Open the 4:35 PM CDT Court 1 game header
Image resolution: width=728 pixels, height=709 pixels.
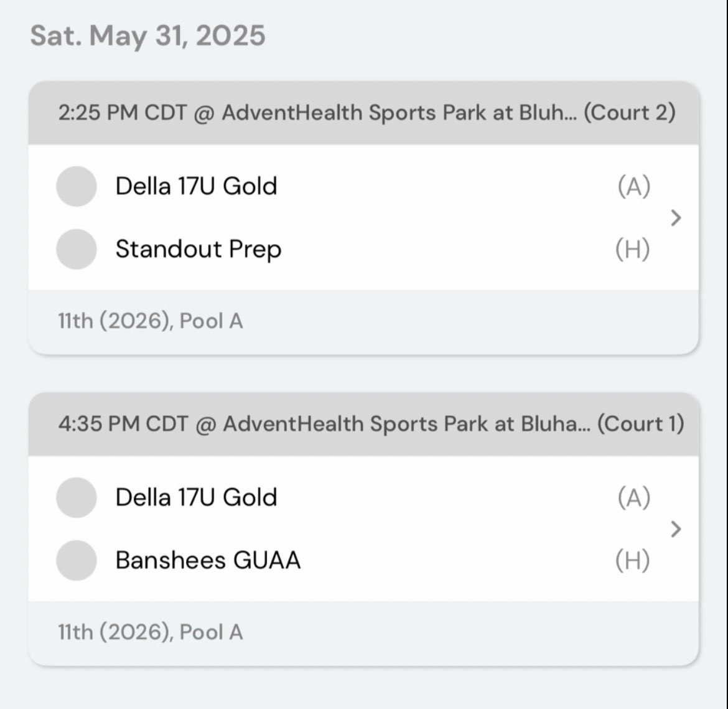click(x=363, y=424)
